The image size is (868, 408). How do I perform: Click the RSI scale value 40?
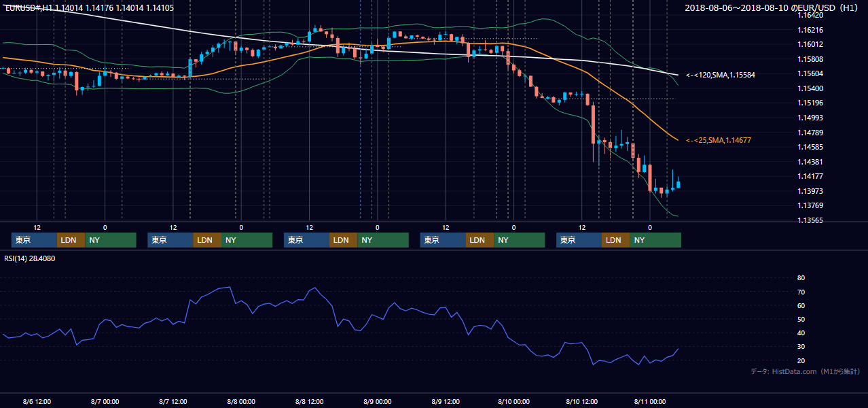coord(801,333)
